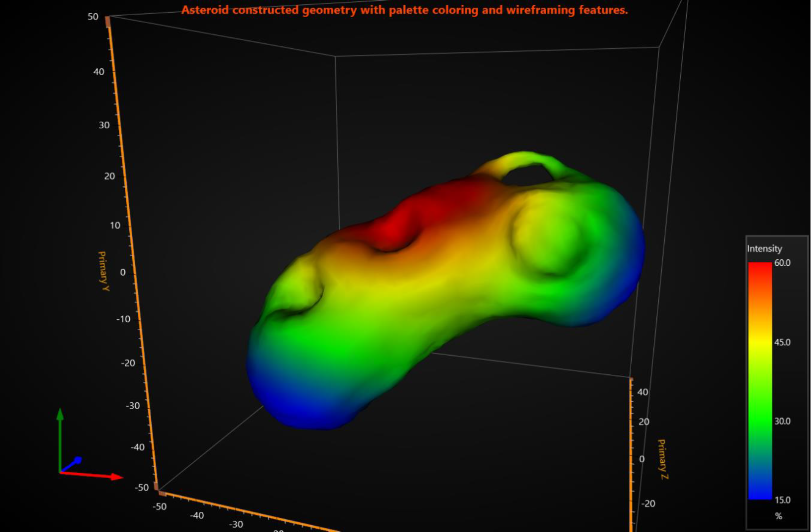The width and height of the screenshot is (811, 532).
Task: Click the -20 tick label on Primary Y axis
Action: pos(128,363)
